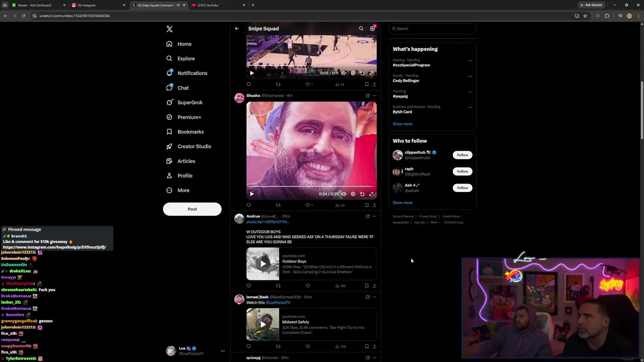
Task: Switch to the Stream - Kick Dashboard tab
Action: 38,5
